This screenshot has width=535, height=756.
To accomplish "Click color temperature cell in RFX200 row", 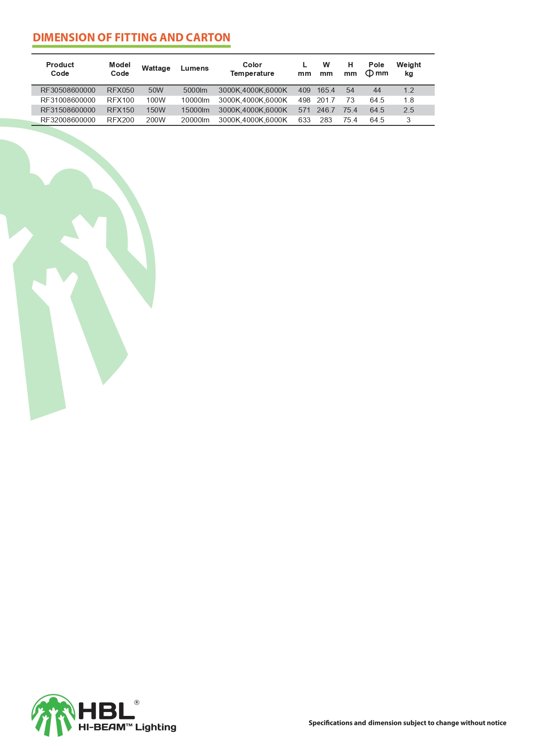I will (253, 120).
